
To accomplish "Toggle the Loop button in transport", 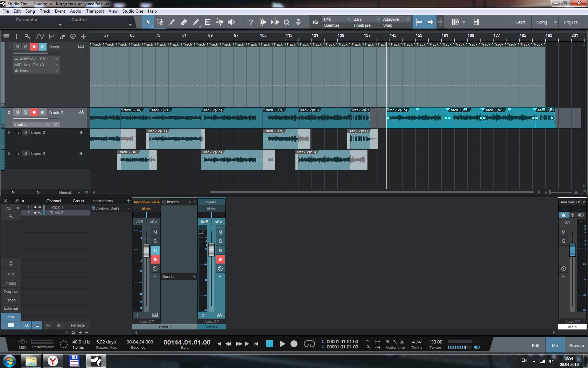I will [309, 344].
